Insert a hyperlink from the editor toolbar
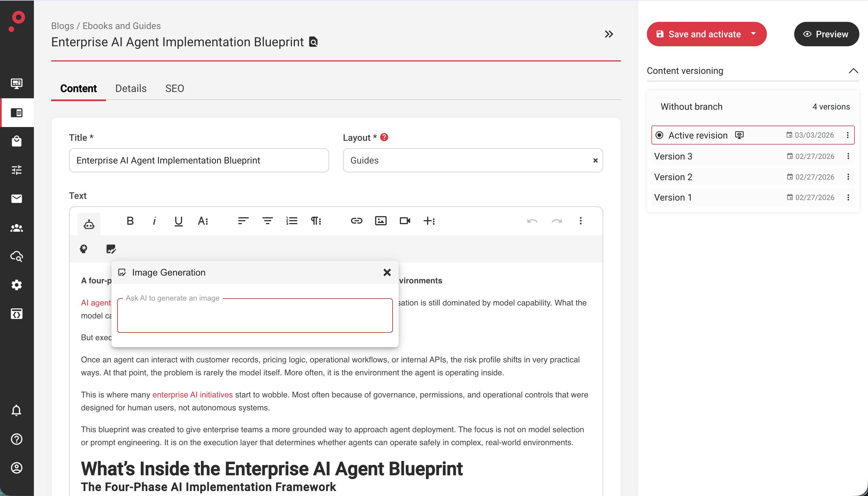868x496 pixels. [x=356, y=221]
